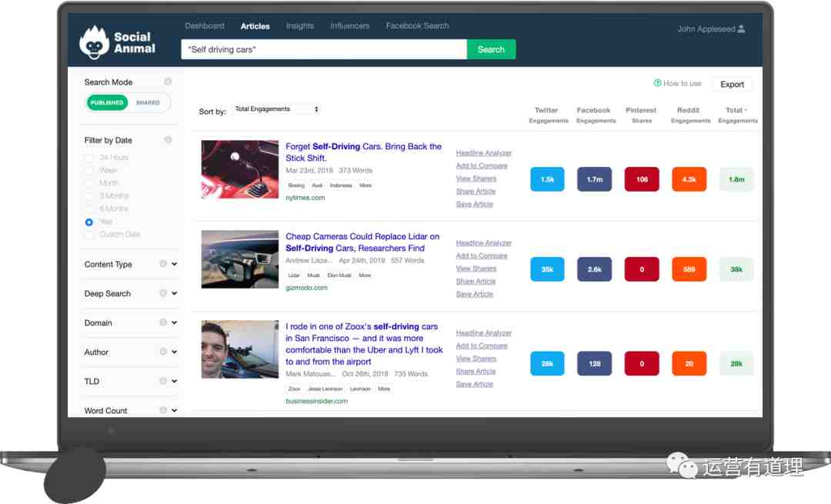Open the Influencers tab
The height and width of the screenshot is (504, 831).
[x=350, y=25]
